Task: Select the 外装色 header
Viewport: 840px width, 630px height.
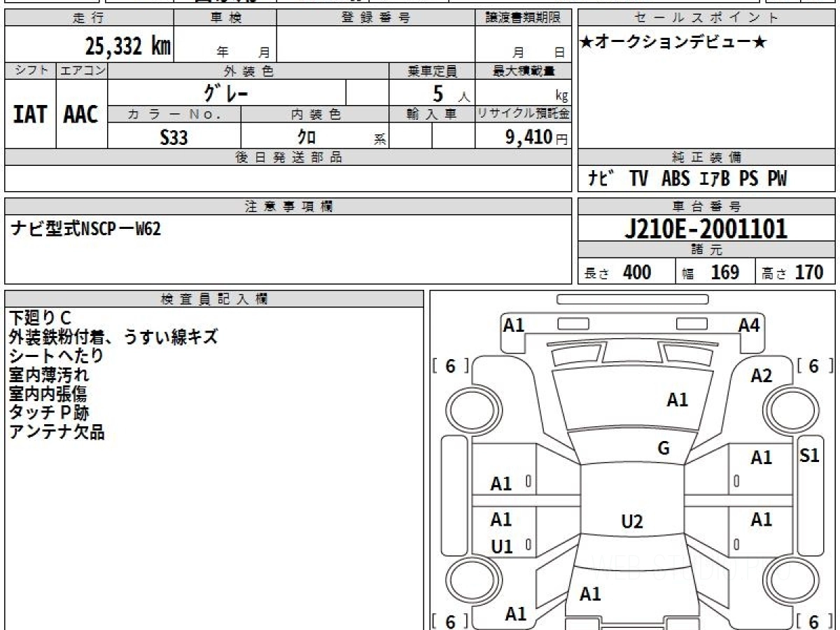Action: click(x=248, y=71)
